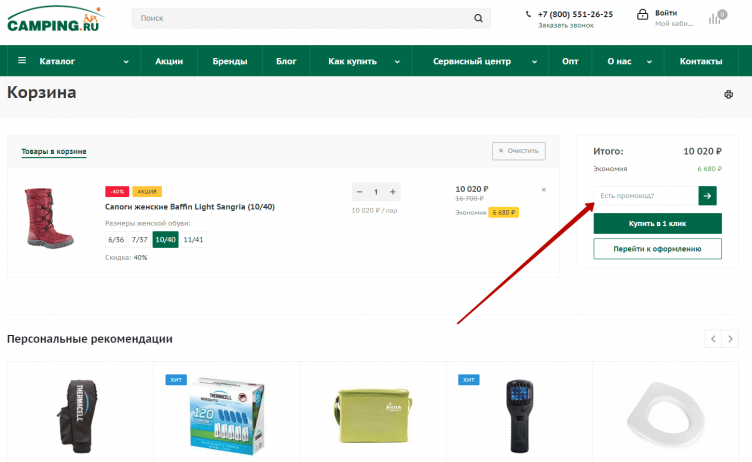Click the hamburger catalog icon
This screenshot has width=752, height=462.
pyautogui.click(x=22, y=60)
